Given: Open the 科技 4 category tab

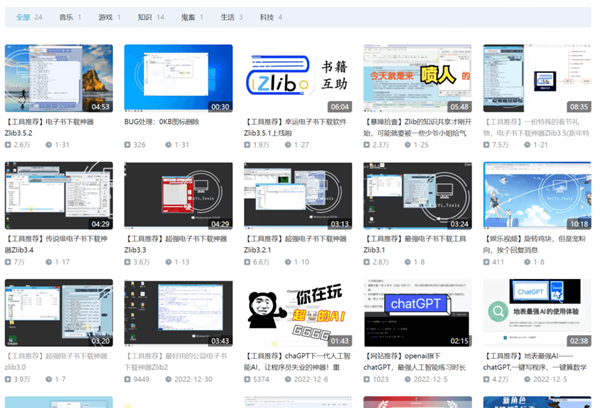Looking at the screenshot, I should click(x=271, y=17).
